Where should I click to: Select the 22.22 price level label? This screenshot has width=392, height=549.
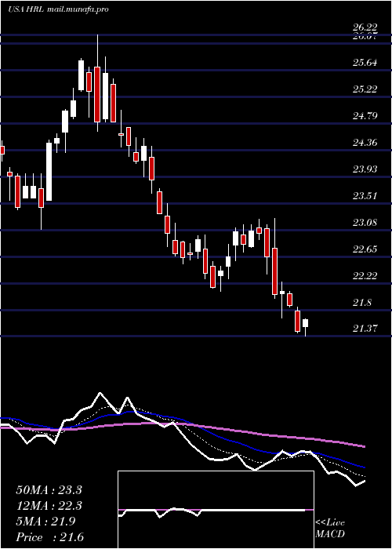[366, 276]
